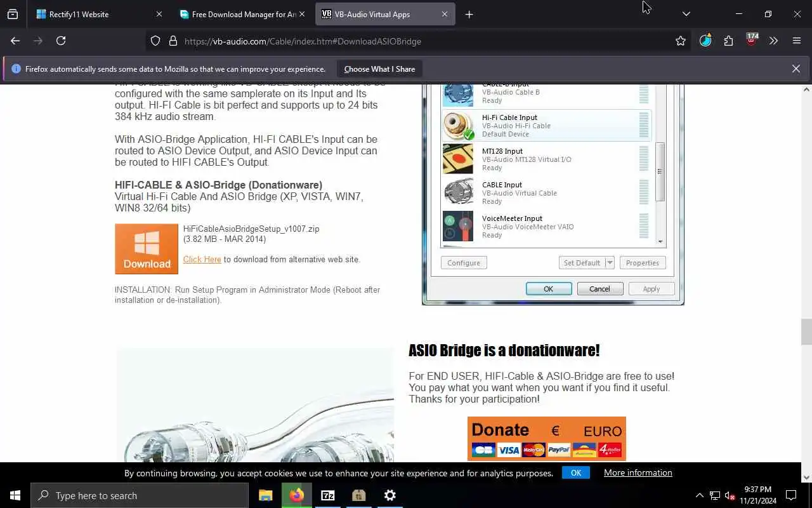Close the Rectify11 Website tab
Screen dimensions: 812x508
[159, 14]
